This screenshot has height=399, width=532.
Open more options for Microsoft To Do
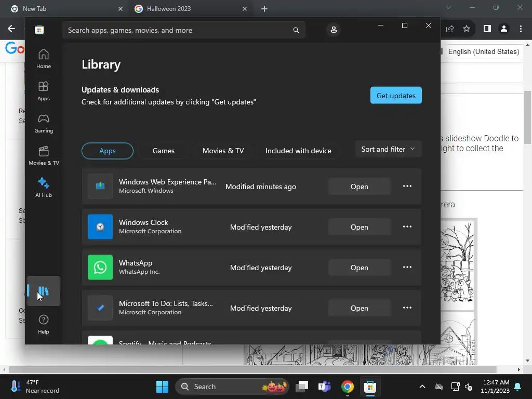click(x=407, y=308)
